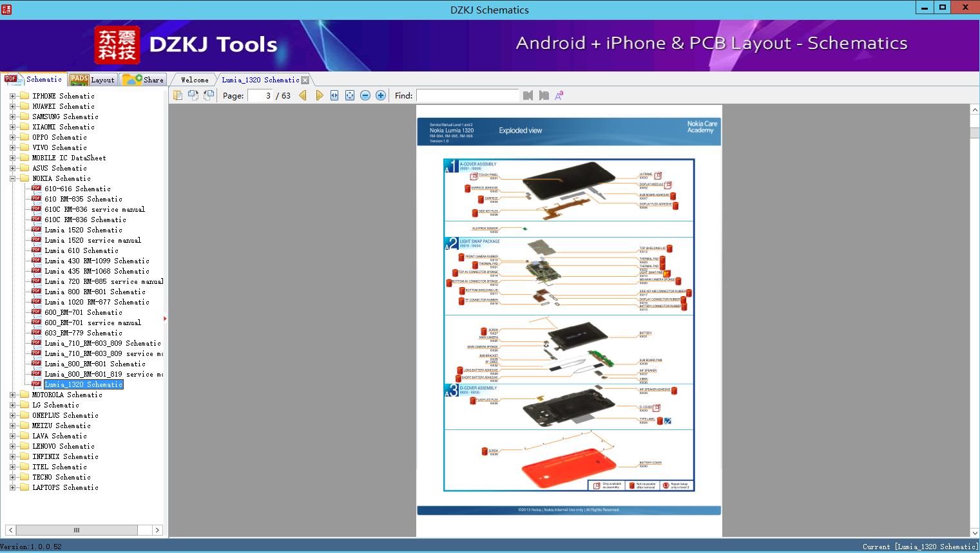980x553 pixels.
Task: Expand the INFINIX Schematic folder
Action: (12, 456)
